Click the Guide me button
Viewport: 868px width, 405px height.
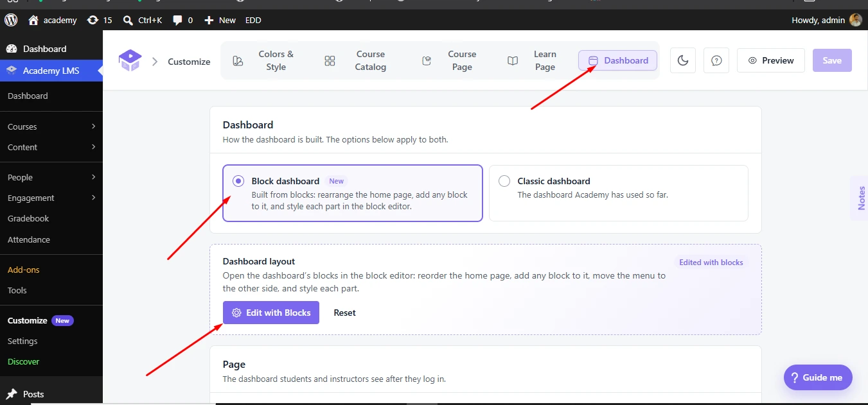[x=818, y=377]
